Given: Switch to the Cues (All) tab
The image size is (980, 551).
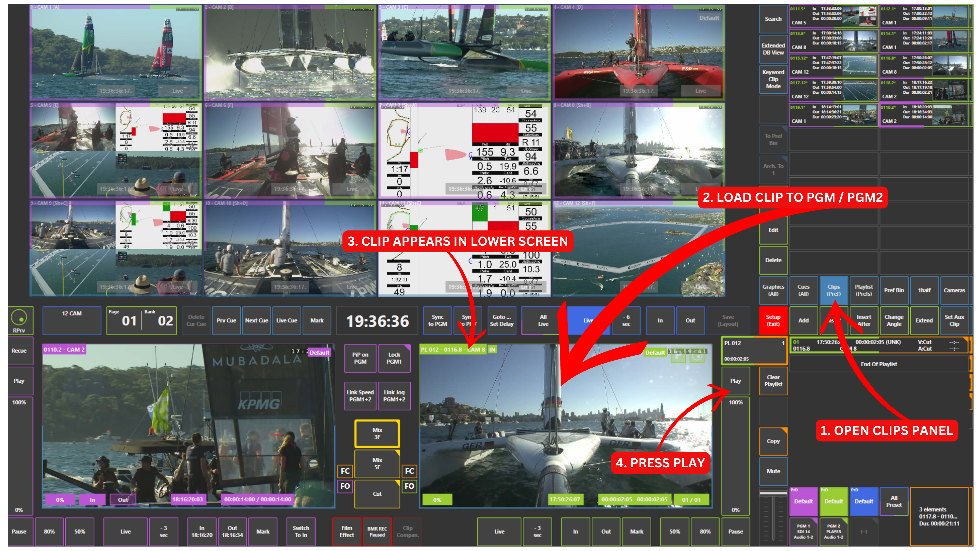Looking at the screenshot, I should 803,290.
